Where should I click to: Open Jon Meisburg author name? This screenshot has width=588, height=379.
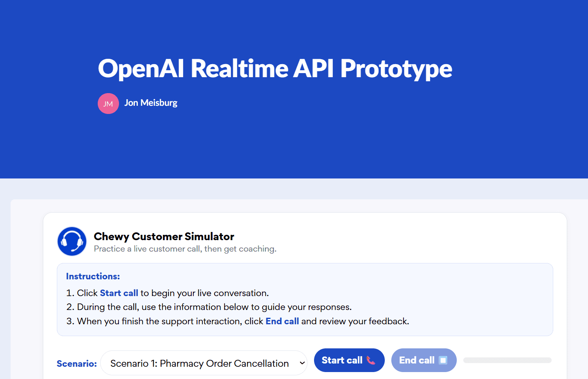click(151, 103)
